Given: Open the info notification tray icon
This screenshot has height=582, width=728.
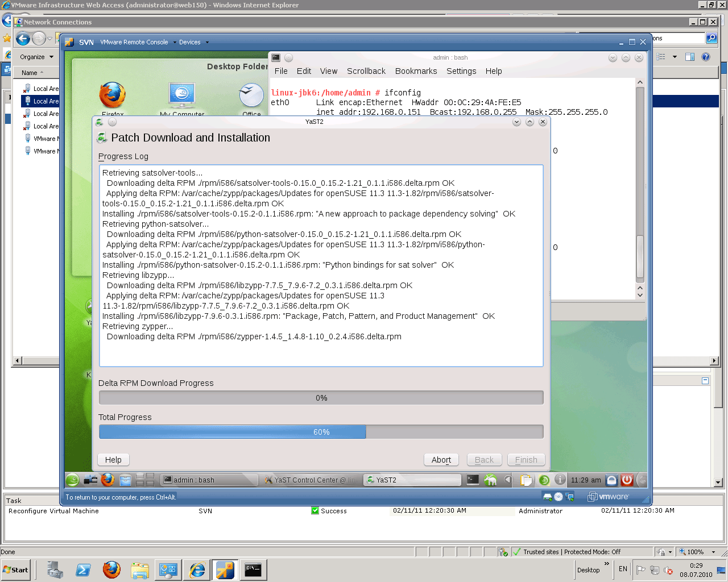Looking at the screenshot, I should [x=560, y=480].
